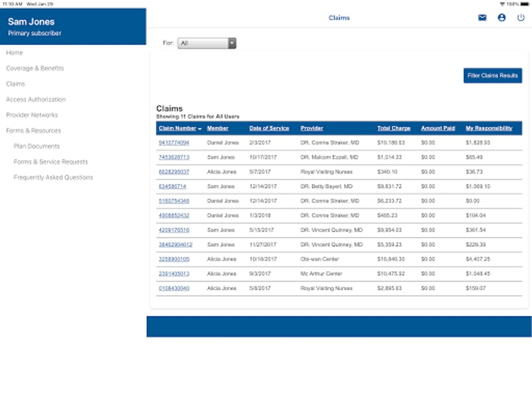Click the Wi-Fi signal icon in status bar
The height and width of the screenshot is (399, 532).
[502, 4]
